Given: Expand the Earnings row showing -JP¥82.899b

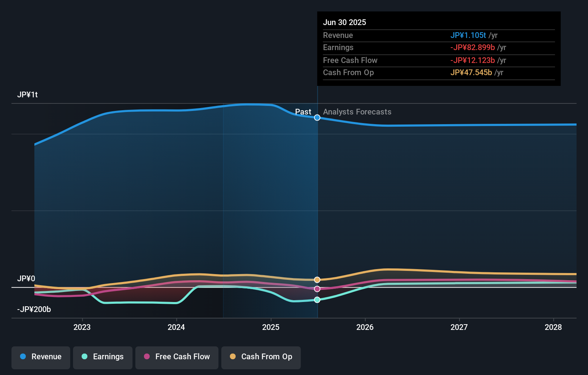Looking at the screenshot, I should pyautogui.click(x=472, y=47).
